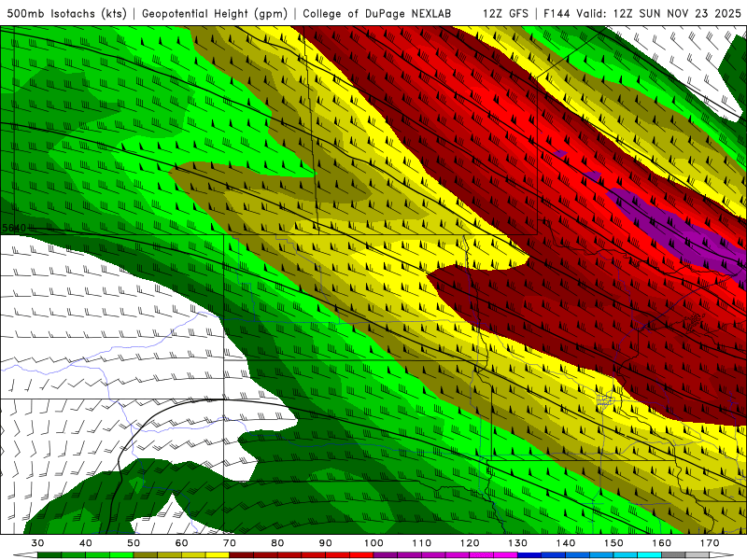Screen dimensions: 747x560
Task: Click the '70' value on the color scale
Action: [x=230, y=543]
